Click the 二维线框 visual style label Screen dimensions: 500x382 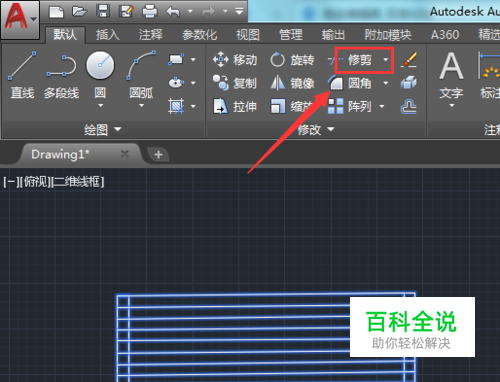pyautogui.click(x=78, y=182)
